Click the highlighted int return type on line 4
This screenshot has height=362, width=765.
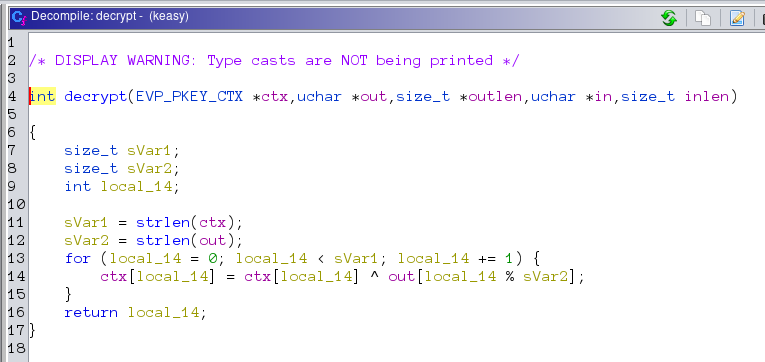[42, 97]
